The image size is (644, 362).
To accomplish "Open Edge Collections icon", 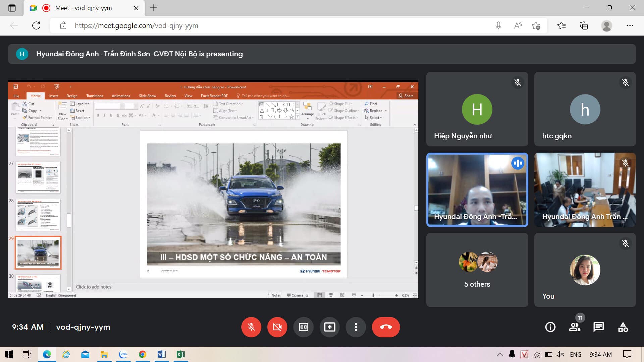I will (x=584, y=26).
